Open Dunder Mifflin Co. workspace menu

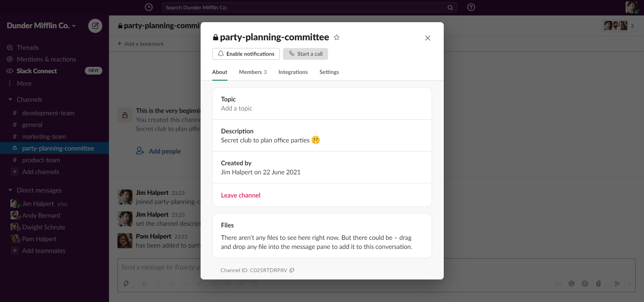tap(41, 26)
